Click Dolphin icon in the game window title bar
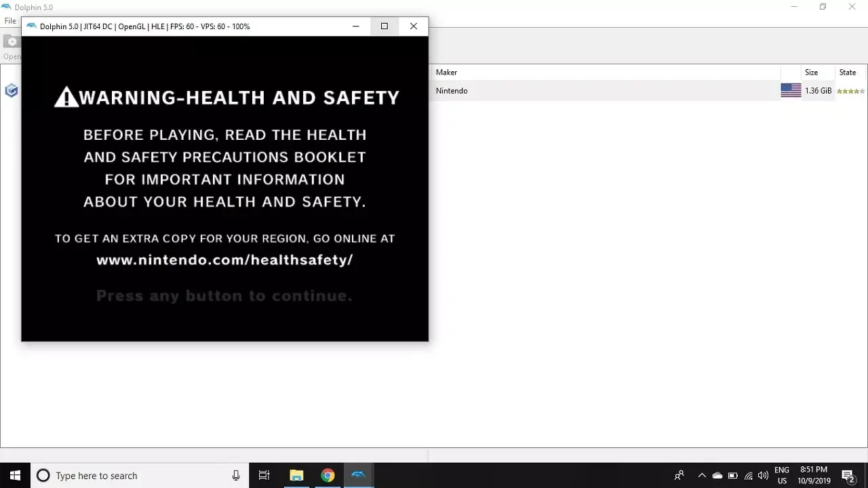The image size is (868, 488). 31,26
